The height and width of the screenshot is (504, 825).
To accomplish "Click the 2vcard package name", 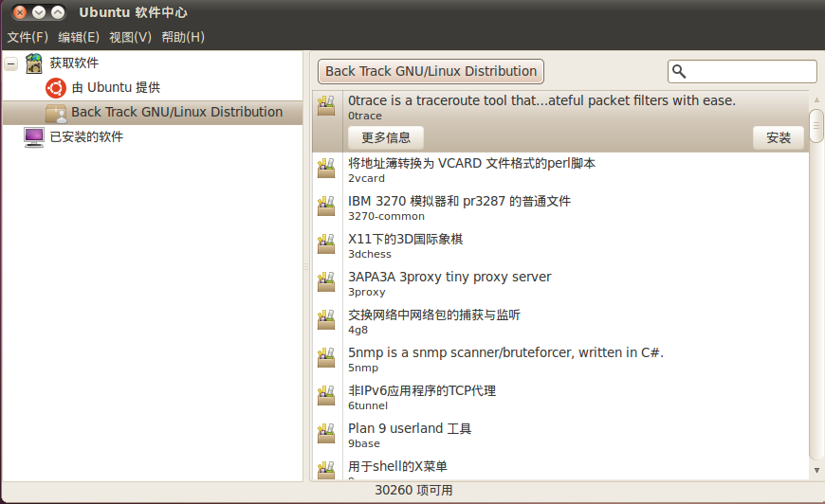I will (x=366, y=178).
